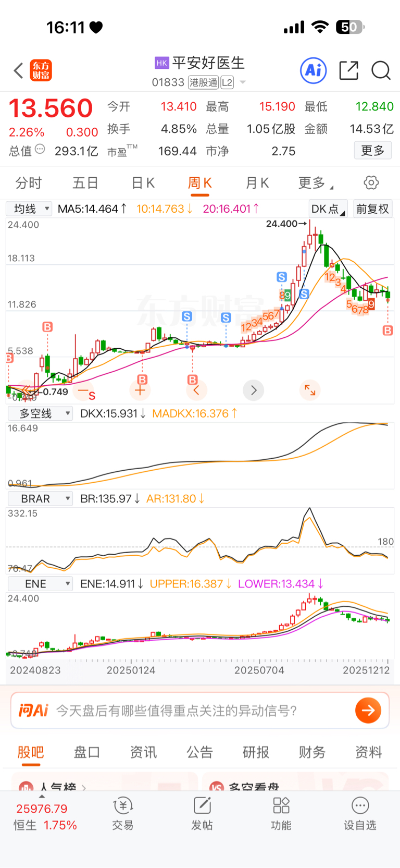Tap the UPPER:16.387 value
Image resolution: width=400 pixels, height=868 pixels.
(x=190, y=584)
